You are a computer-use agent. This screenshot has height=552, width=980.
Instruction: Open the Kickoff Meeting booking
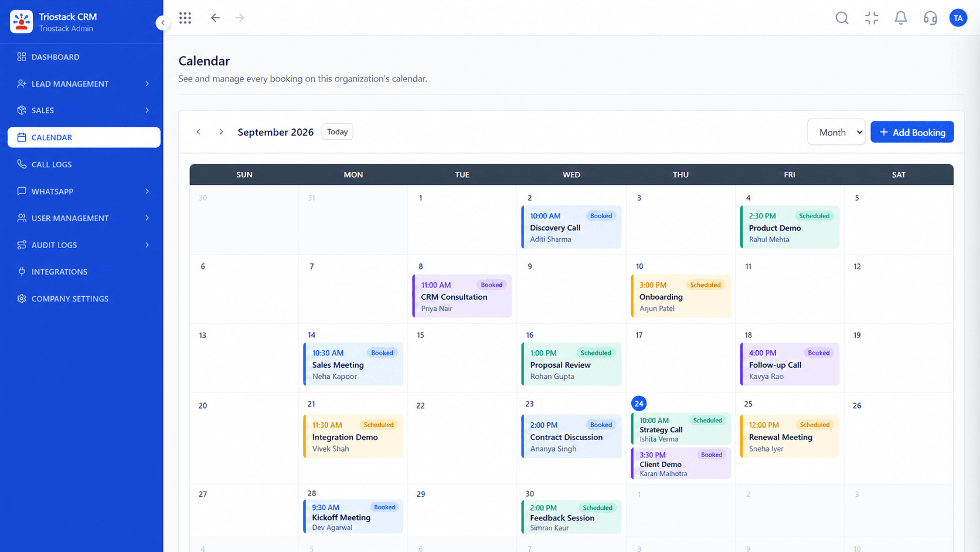(353, 517)
